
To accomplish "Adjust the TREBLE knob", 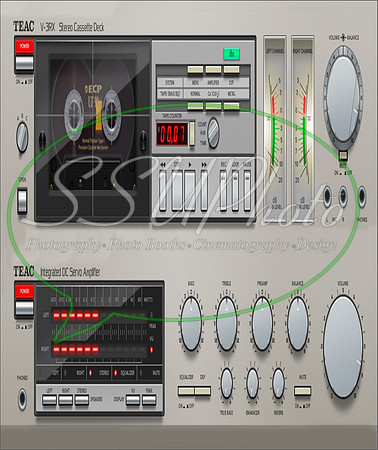I will coord(227,323).
